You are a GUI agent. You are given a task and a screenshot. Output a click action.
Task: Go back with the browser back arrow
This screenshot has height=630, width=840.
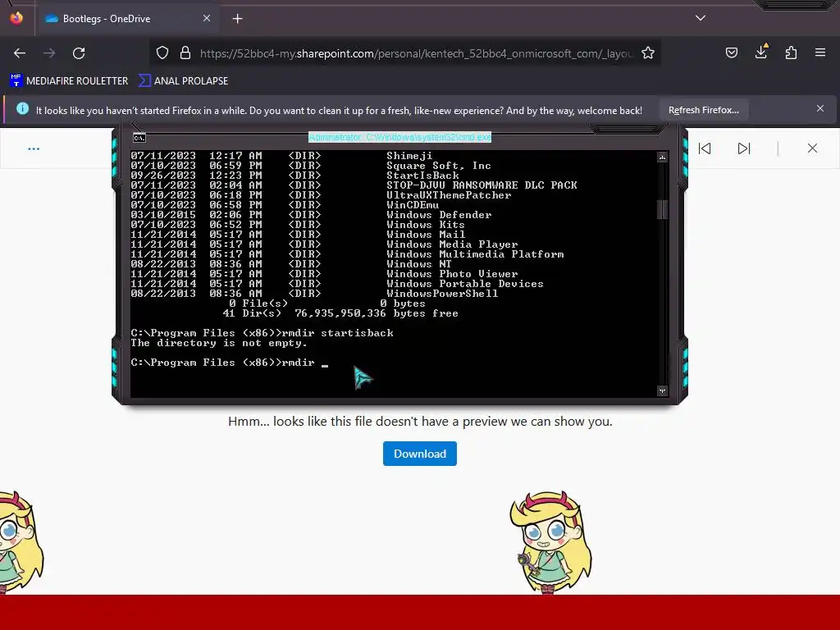coord(20,53)
